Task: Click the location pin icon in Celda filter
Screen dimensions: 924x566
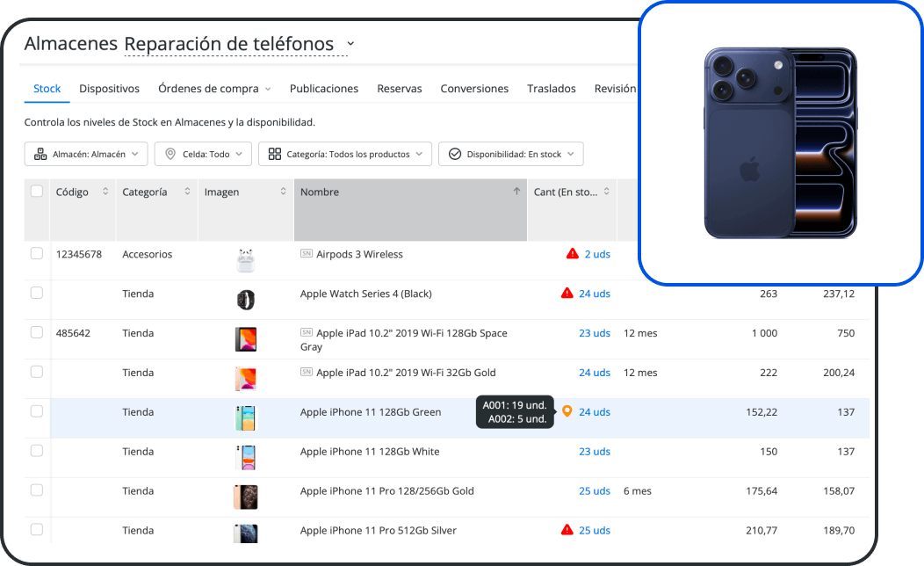Action: coord(170,154)
